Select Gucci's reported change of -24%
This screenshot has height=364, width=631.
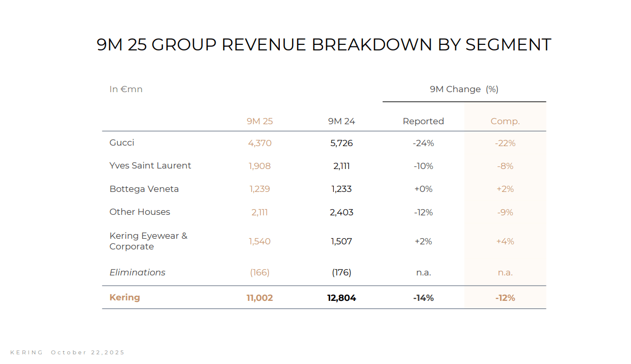[423, 144]
